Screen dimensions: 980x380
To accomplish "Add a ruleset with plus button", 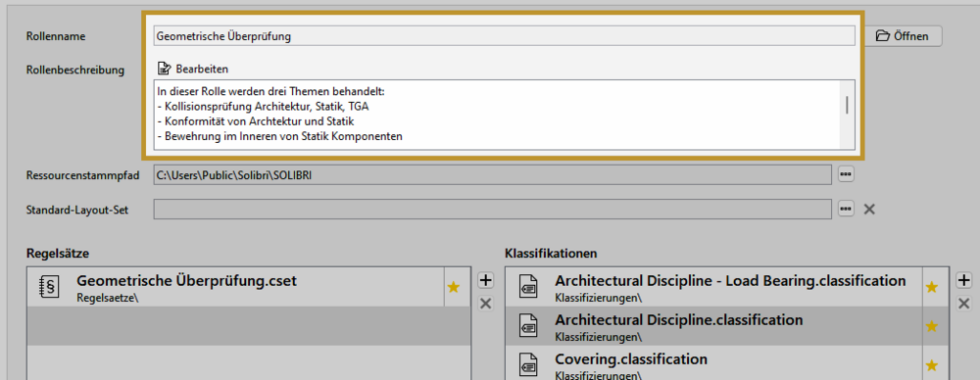I will tap(486, 281).
